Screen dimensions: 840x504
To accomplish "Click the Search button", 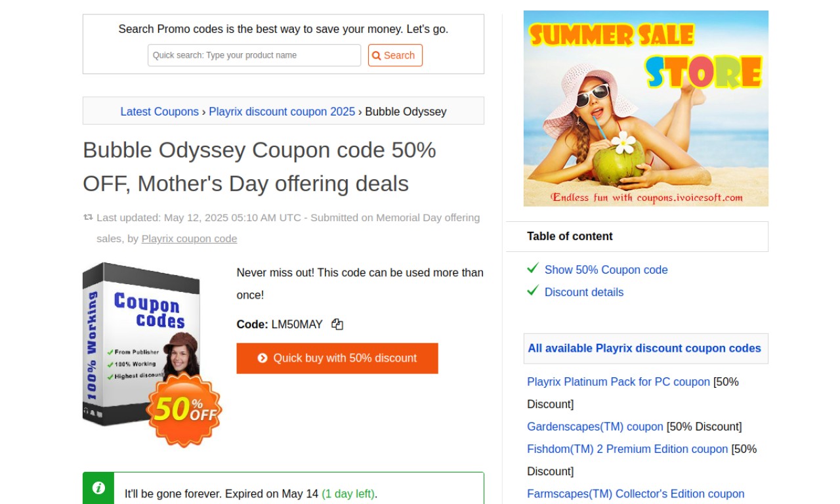I will 395,55.
